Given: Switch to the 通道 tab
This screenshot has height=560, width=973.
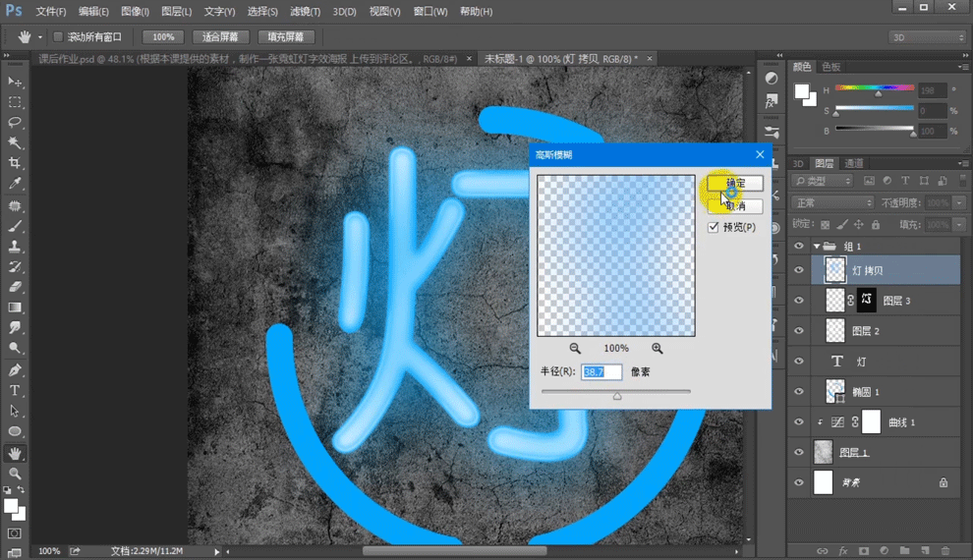Looking at the screenshot, I should click(854, 163).
